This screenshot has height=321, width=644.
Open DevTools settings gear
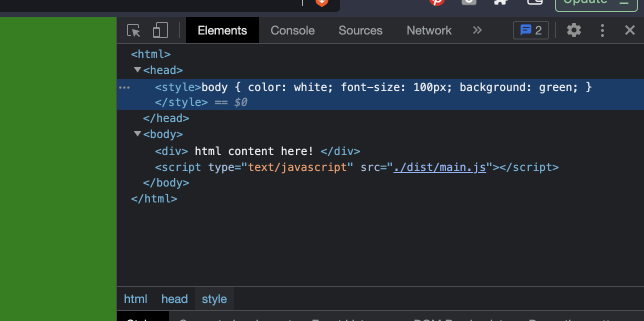tap(574, 30)
